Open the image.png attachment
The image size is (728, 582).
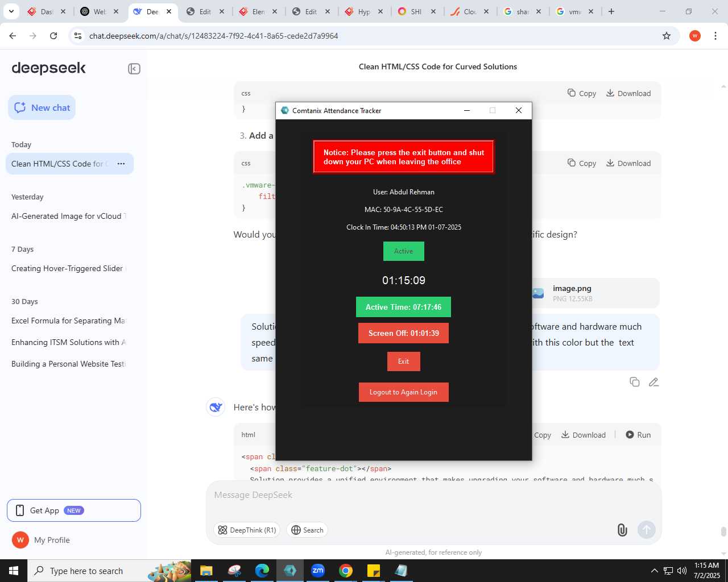click(x=594, y=293)
